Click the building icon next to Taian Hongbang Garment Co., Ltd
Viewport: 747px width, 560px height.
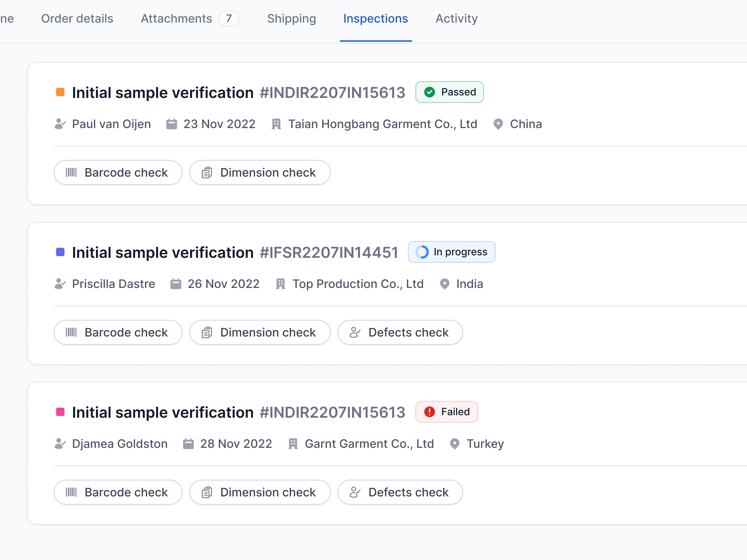pos(276,124)
